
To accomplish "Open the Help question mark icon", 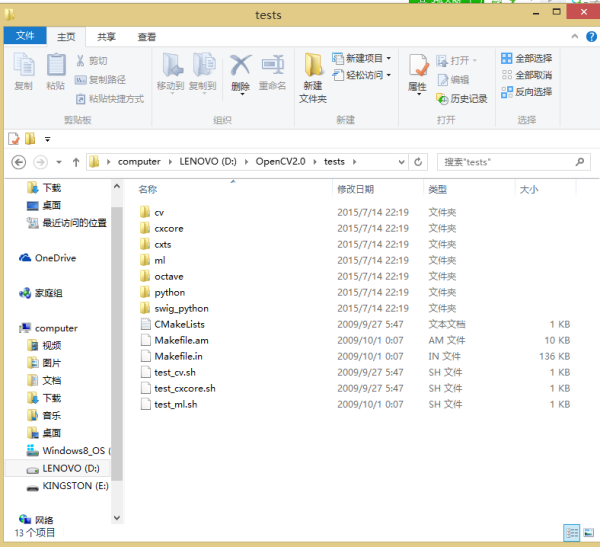I will click(591, 37).
